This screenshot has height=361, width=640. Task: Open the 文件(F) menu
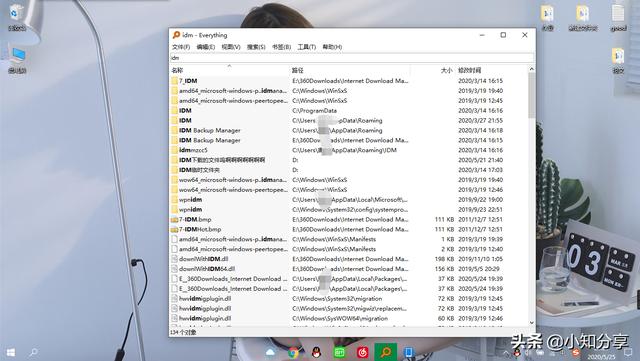[x=181, y=47]
